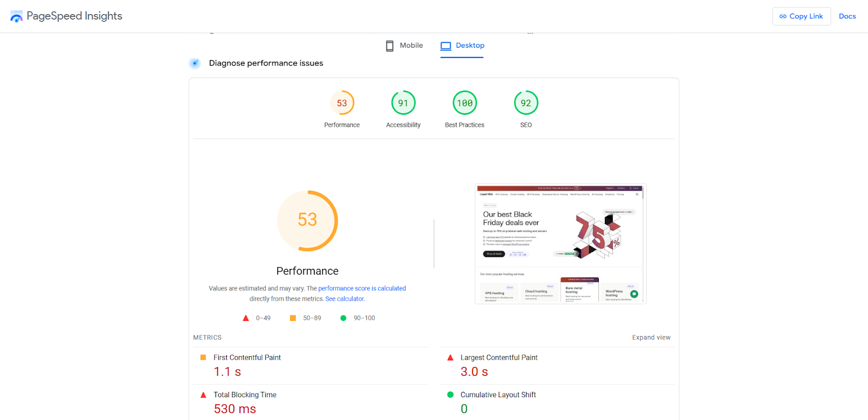The height and width of the screenshot is (420, 868).
Task: Select the Performance 53 score gauge
Action: click(342, 103)
